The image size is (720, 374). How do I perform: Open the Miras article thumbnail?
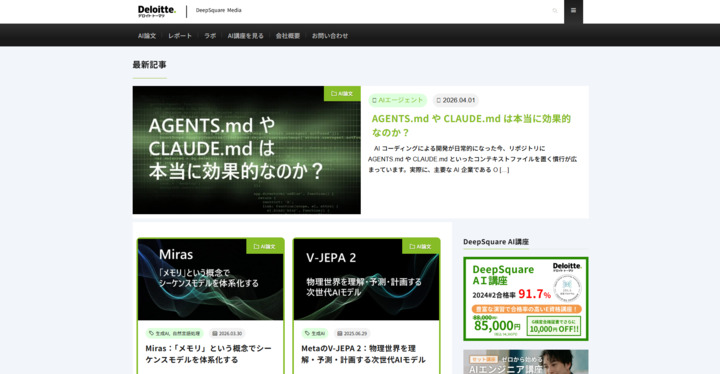pos(211,279)
